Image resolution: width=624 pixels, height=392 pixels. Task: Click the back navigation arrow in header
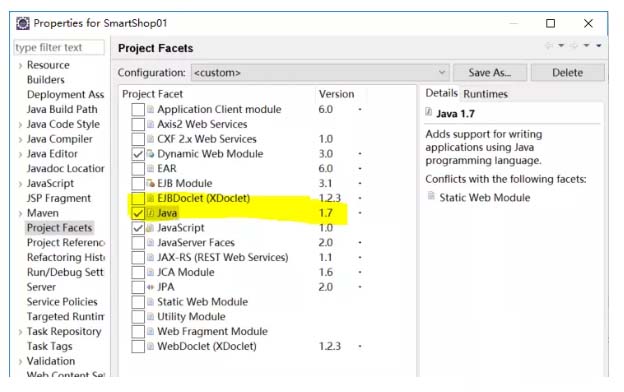point(549,45)
